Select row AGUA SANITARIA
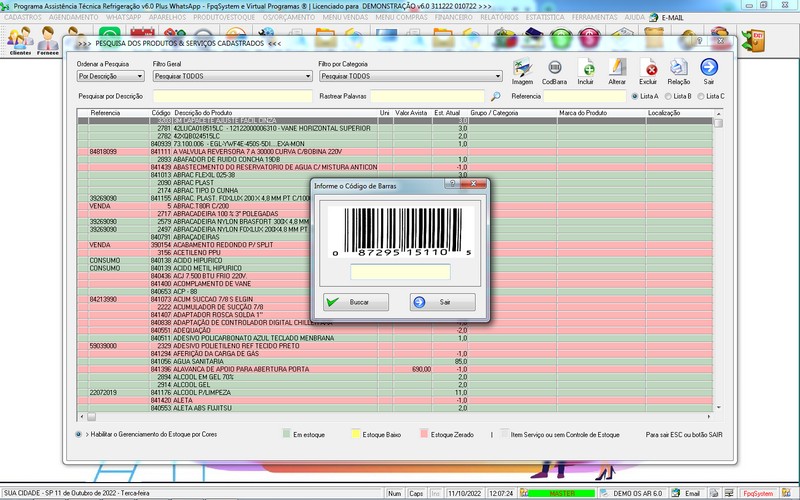 click(x=395, y=361)
